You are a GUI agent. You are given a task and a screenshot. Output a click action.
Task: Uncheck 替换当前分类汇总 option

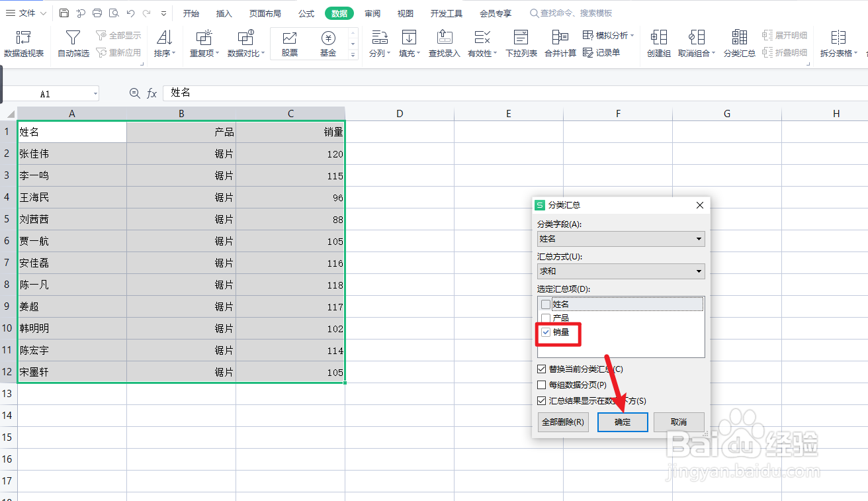pyautogui.click(x=542, y=369)
